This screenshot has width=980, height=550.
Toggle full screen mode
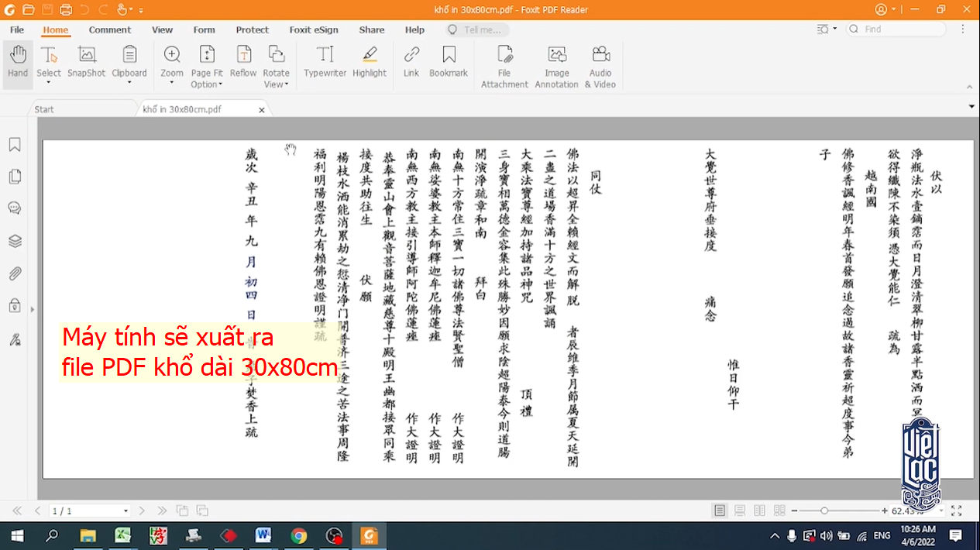tap(957, 510)
